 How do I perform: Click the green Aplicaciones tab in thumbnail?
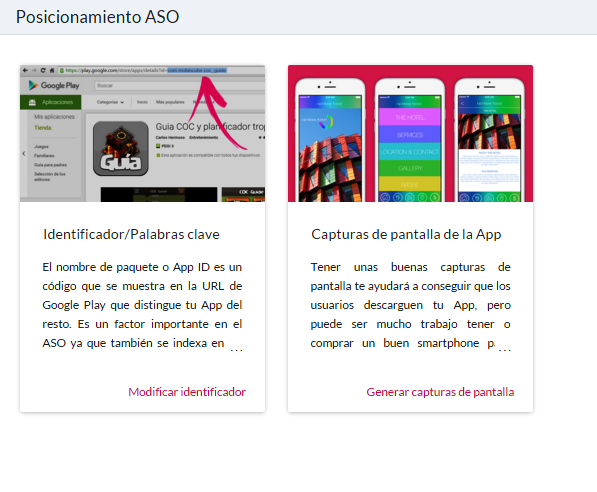(x=51, y=102)
